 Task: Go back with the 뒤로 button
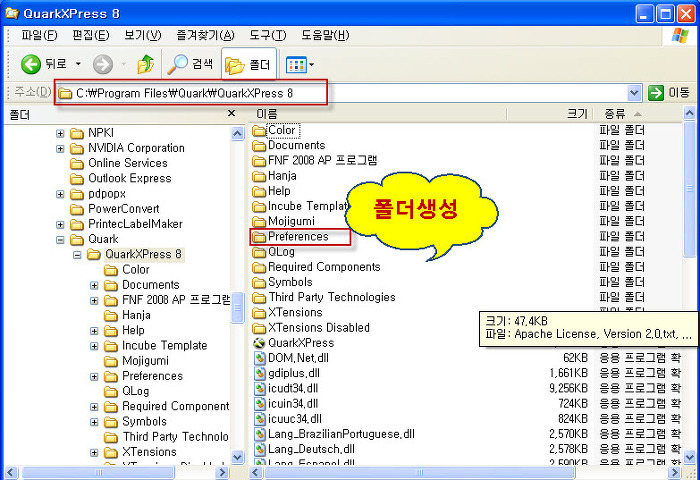point(44,64)
